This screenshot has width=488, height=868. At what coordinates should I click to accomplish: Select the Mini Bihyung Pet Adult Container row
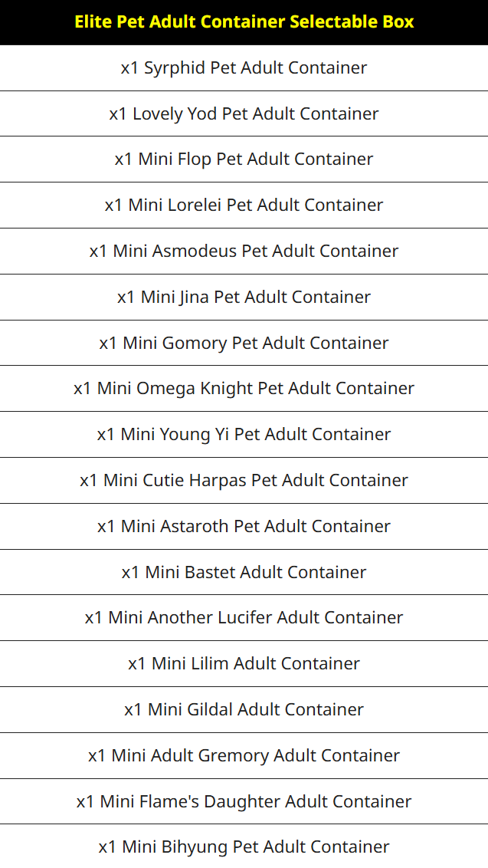(x=244, y=847)
